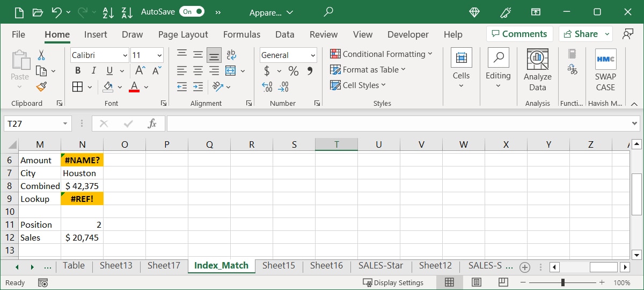Apply accounting dollar format

tap(267, 71)
